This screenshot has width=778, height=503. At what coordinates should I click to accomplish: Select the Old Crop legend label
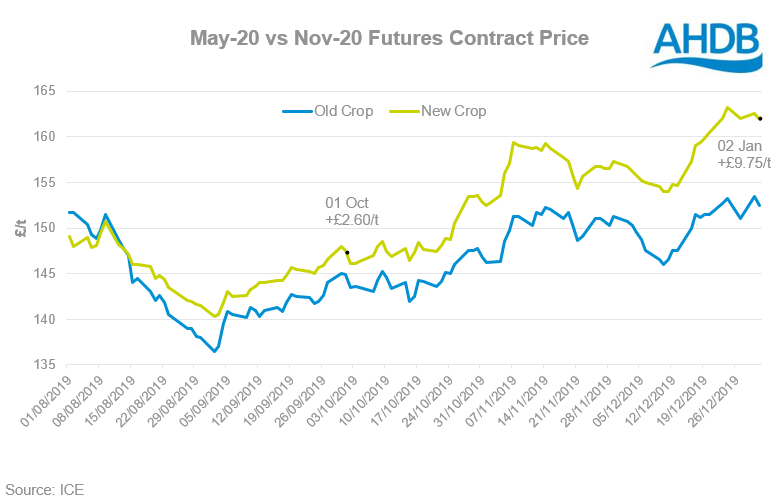click(343, 111)
